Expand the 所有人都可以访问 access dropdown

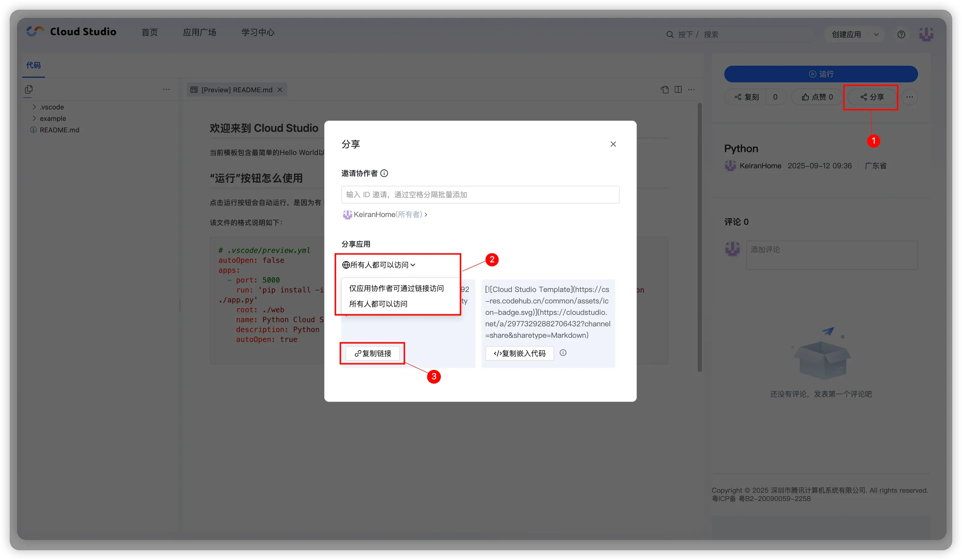tap(379, 265)
